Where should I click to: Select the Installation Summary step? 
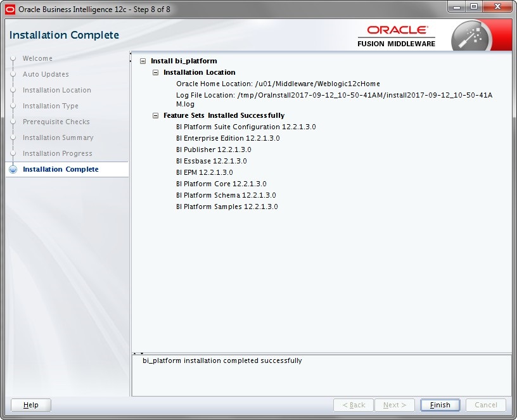[x=58, y=137]
